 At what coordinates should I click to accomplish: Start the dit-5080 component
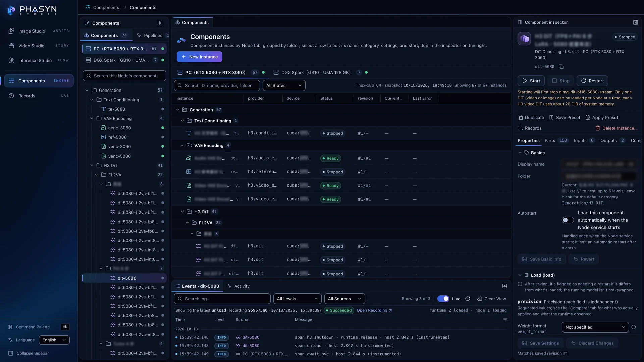tap(531, 81)
